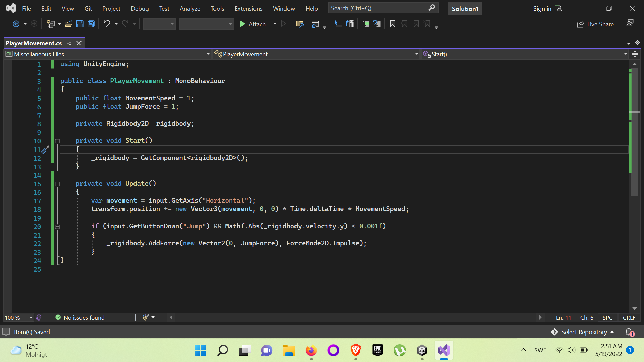The width and height of the screenshot is (644, 362).
Task: Collapse the Start() method outline box
Action: (57, 141)
